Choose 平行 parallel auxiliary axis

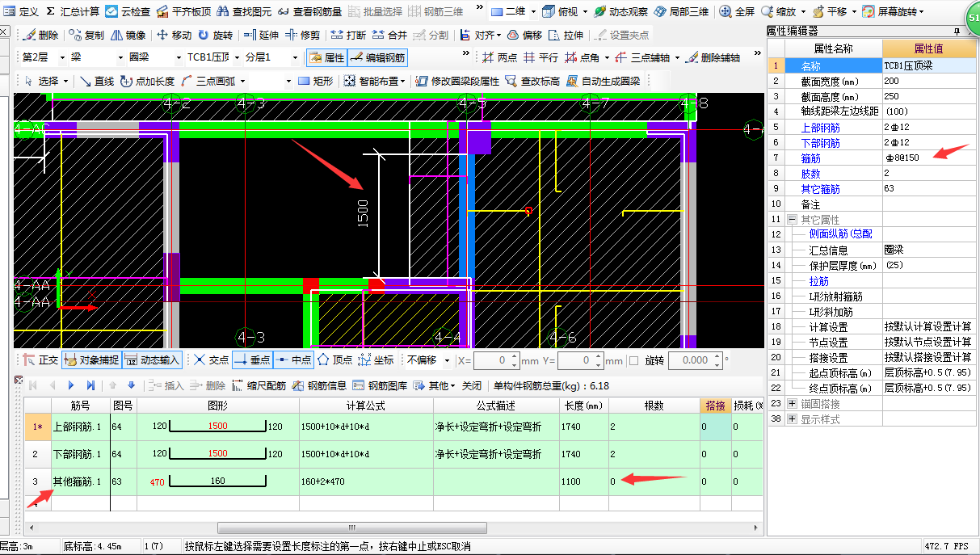click(x=540, y=58)
